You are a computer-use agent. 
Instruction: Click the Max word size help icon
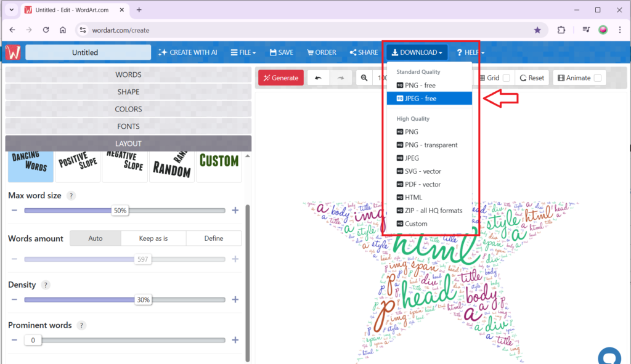(x=71, y=196)
